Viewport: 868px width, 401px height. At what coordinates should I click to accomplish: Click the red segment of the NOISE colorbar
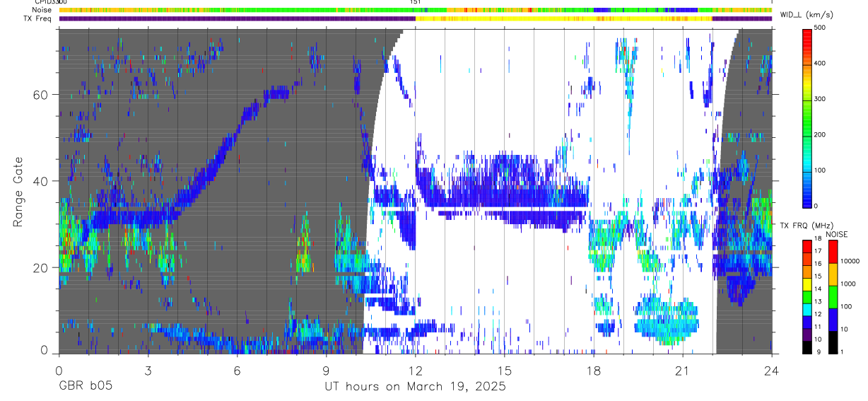point(833,252)
